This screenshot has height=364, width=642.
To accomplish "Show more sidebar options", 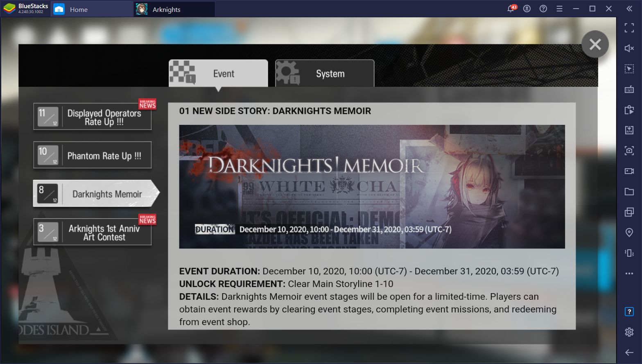I will (x=629, y=274).
